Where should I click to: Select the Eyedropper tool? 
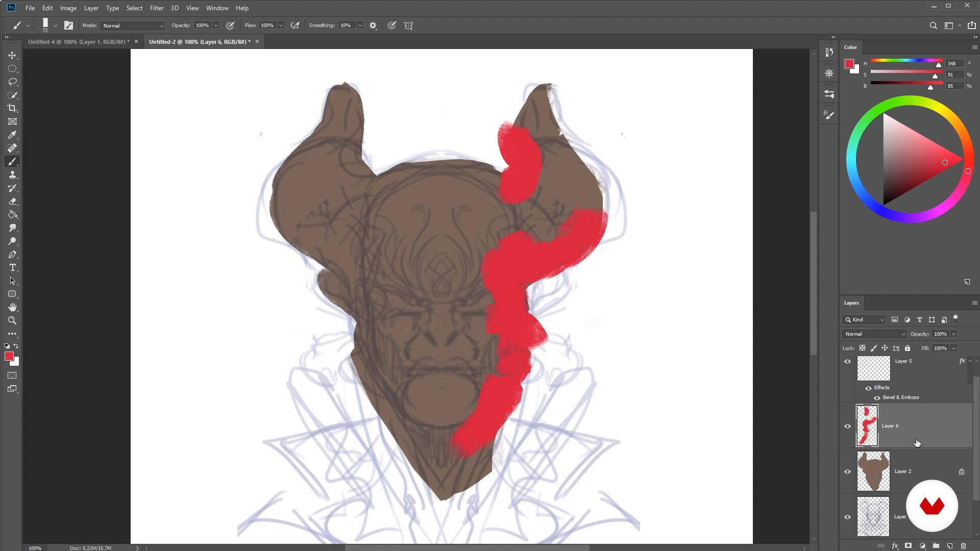tap(12, 135)
